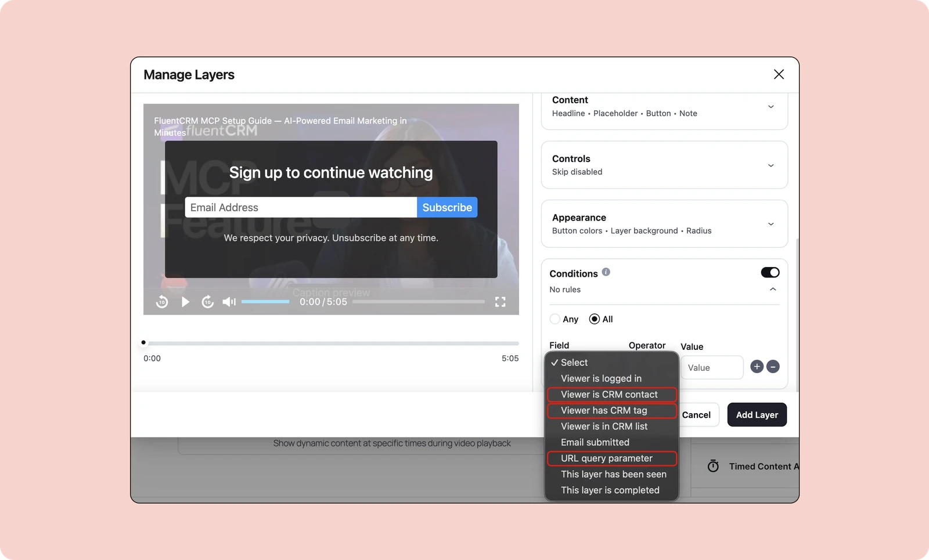929x560 pixels.
Task: Click the privacy note text in preview
Action: pos(331,238)
